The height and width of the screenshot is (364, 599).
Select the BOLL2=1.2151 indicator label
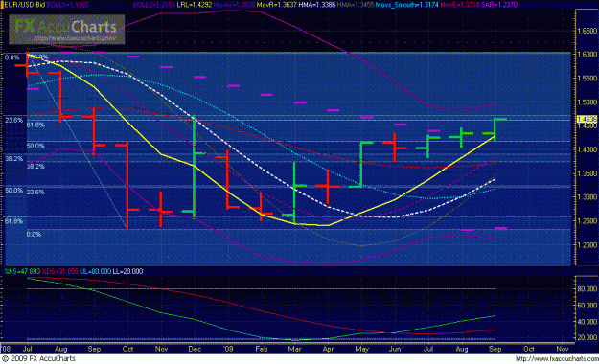pyautogui.click(x=153, y=5)
